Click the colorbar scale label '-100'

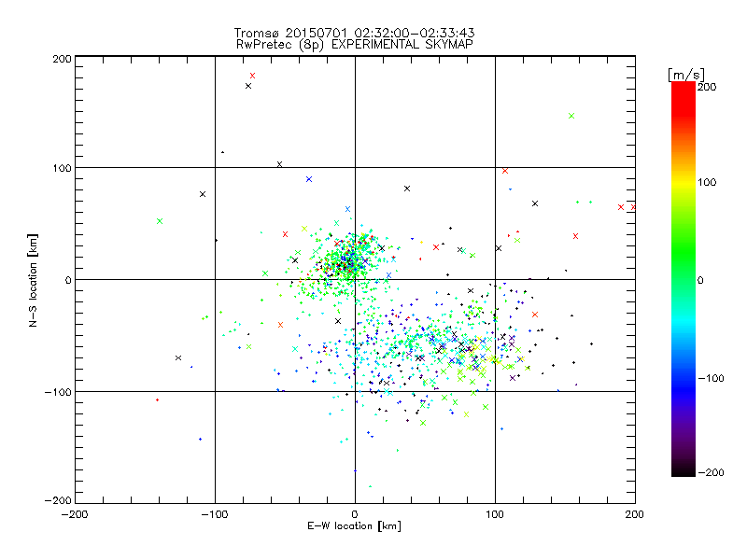pos(711,379)
